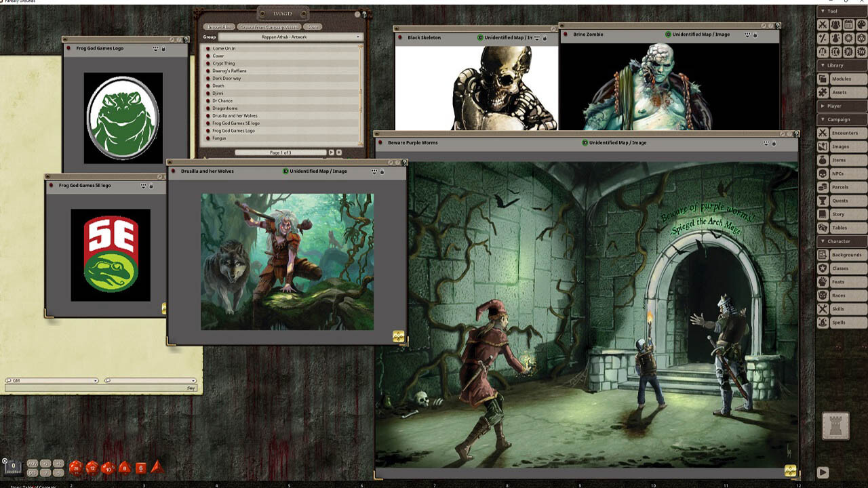Toggle player view eye icon on Black Skeleton window
This screenshot has height=488, width=868.
[x=536, y=38]
